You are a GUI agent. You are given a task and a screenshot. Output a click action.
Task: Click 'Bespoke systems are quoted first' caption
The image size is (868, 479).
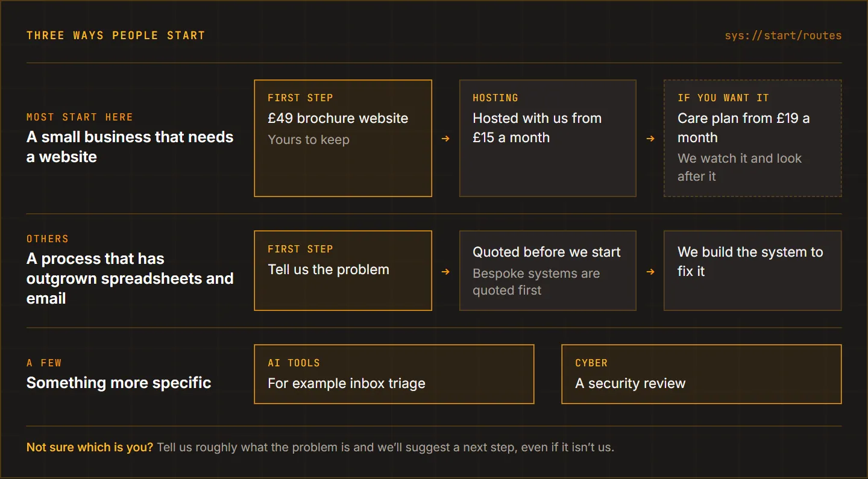(536, 282)
